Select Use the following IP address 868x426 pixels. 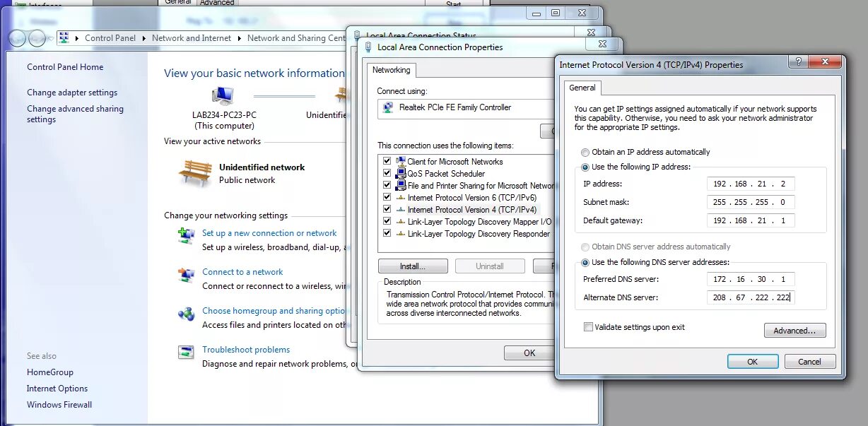(585, 167)
